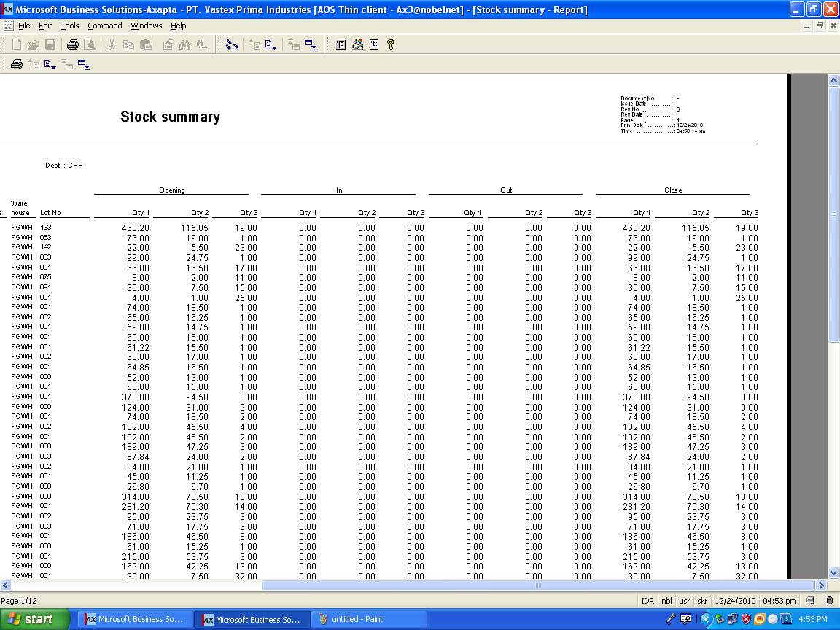Switch to untitled - Paint taskbar button
This screenshot has width=840, height=630.
(x=368, y=619)
